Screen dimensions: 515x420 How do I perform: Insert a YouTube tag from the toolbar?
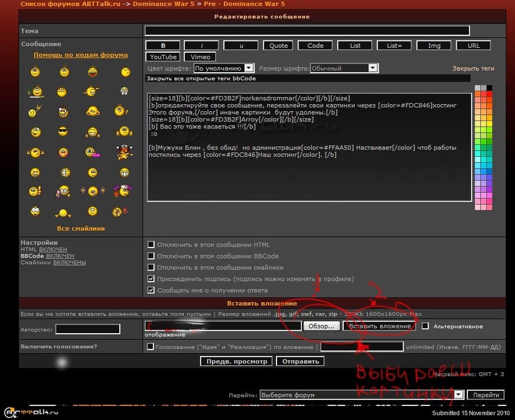(163, 57)
